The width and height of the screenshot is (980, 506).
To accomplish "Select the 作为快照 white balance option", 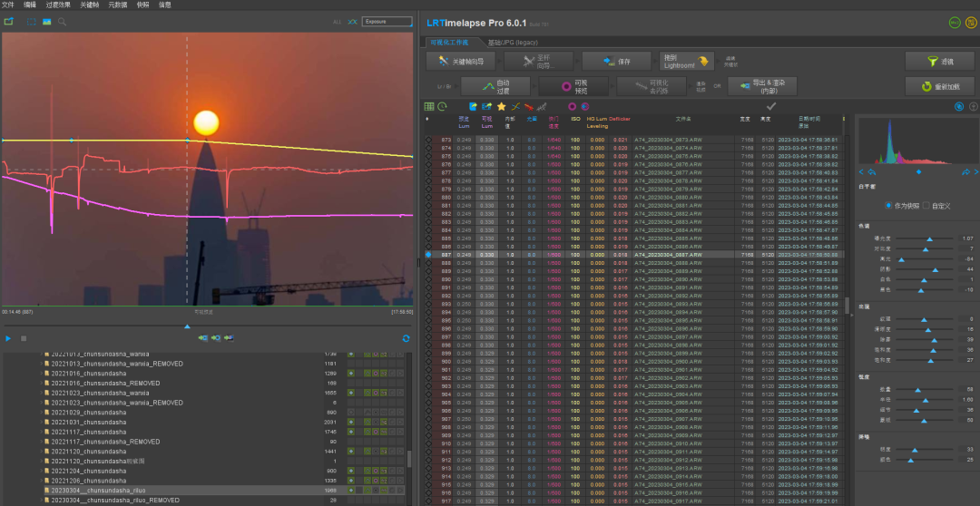I will (888, 205).
